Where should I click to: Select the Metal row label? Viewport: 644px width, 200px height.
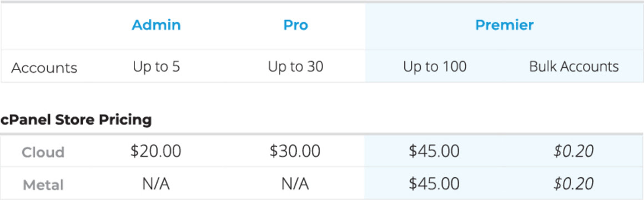click(43, 185)
